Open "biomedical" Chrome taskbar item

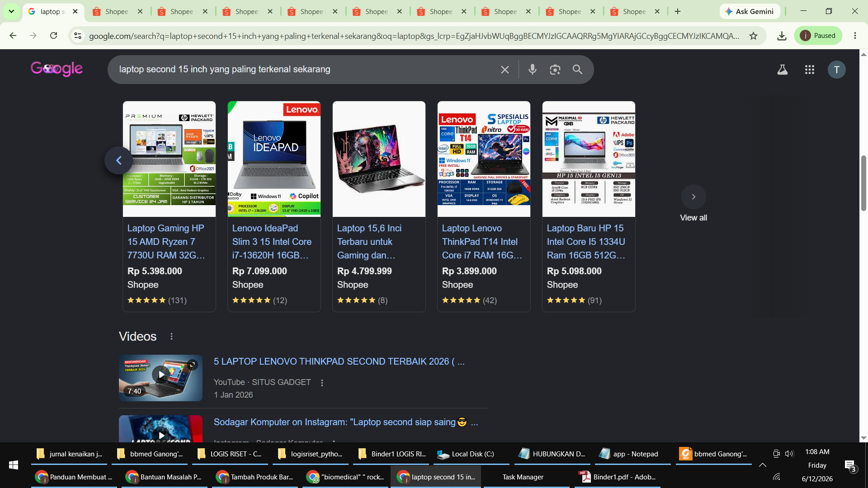coord(345,477)
